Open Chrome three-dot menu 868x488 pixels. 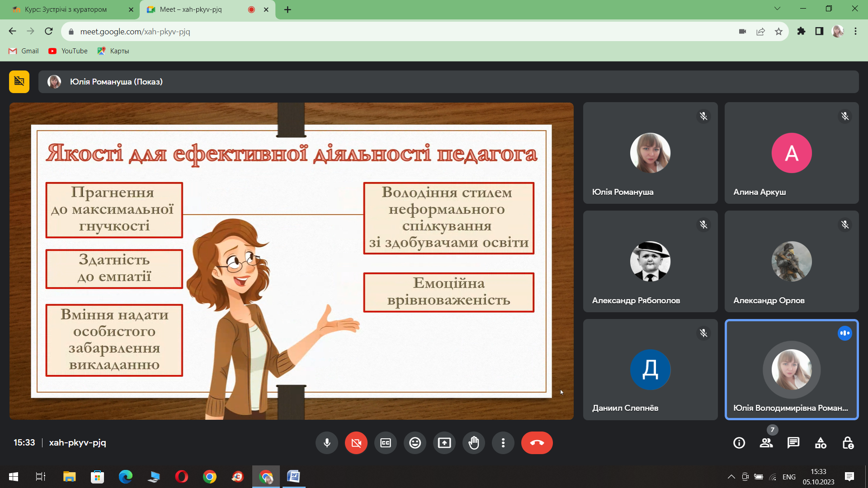pyautogui.click(x=855, y=31)
